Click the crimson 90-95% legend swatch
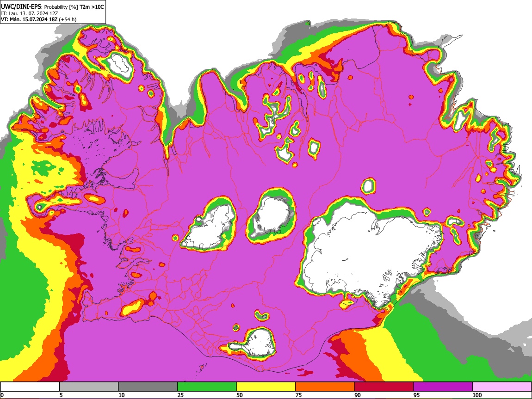532x399 pixels. 384,387
